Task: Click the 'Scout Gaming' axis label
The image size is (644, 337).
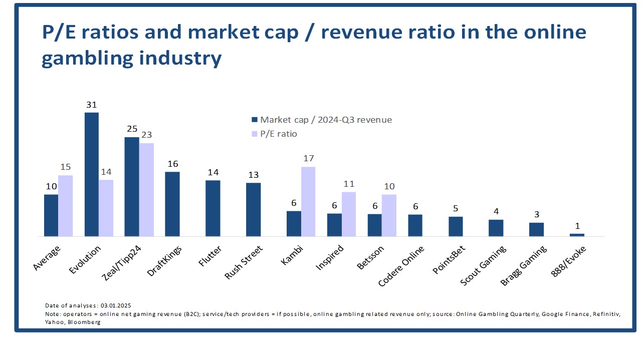Action: 484,265
